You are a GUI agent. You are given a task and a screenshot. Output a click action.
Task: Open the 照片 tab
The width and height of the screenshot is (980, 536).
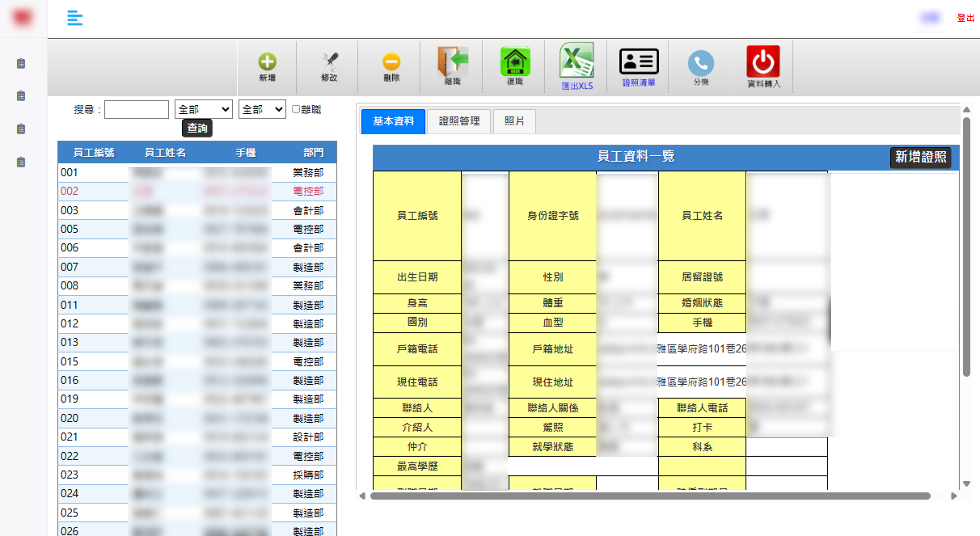(x=514, y=121)
